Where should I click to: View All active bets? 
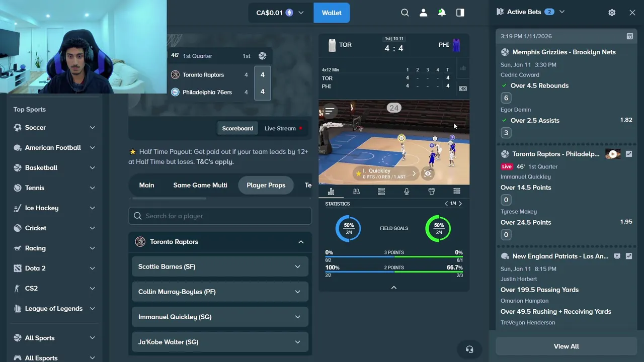[x=567, y=346]
